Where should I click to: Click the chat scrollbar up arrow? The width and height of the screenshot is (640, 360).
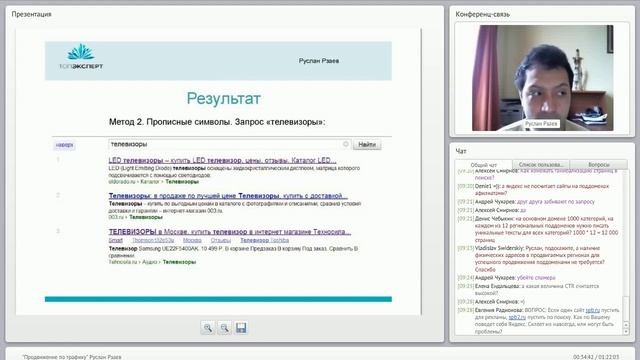pos(626,325)
